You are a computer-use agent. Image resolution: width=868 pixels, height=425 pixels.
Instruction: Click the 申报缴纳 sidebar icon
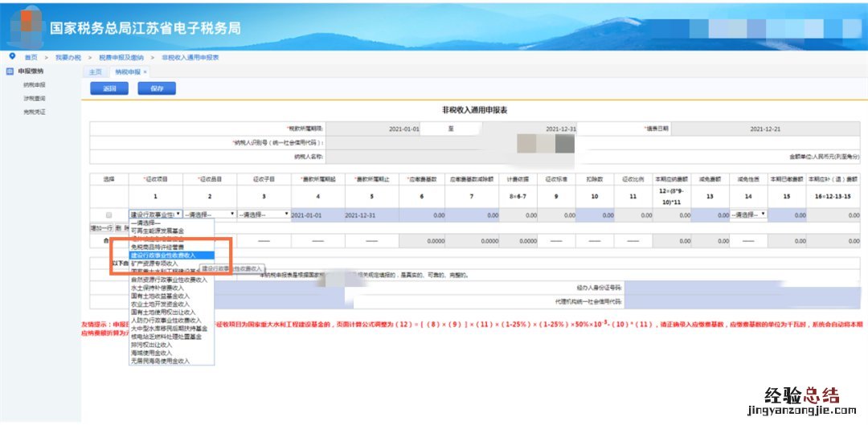[10, 71]
